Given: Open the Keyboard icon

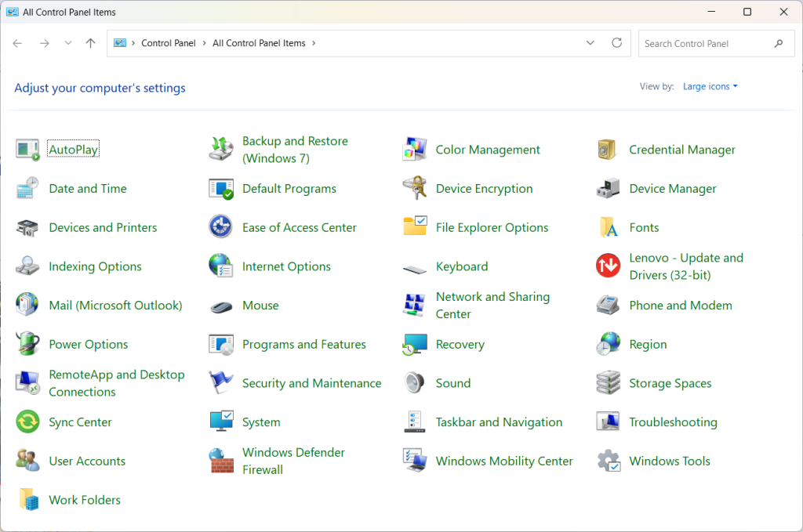Looking at the screenshot, I should (415, 269).
